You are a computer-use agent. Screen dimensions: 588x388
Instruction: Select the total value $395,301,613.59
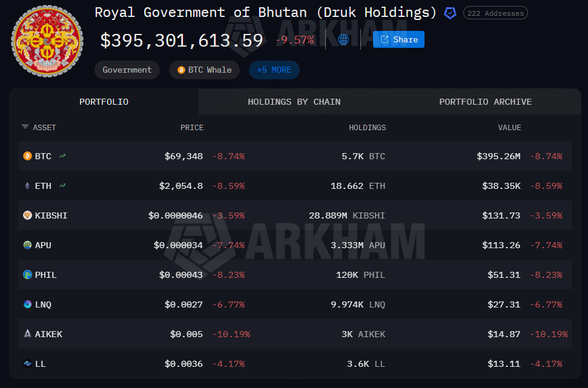point(182,40)
